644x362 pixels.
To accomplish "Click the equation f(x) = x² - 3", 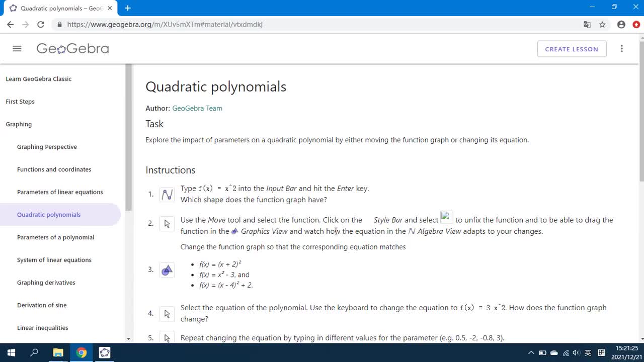I will coord(217,275).
